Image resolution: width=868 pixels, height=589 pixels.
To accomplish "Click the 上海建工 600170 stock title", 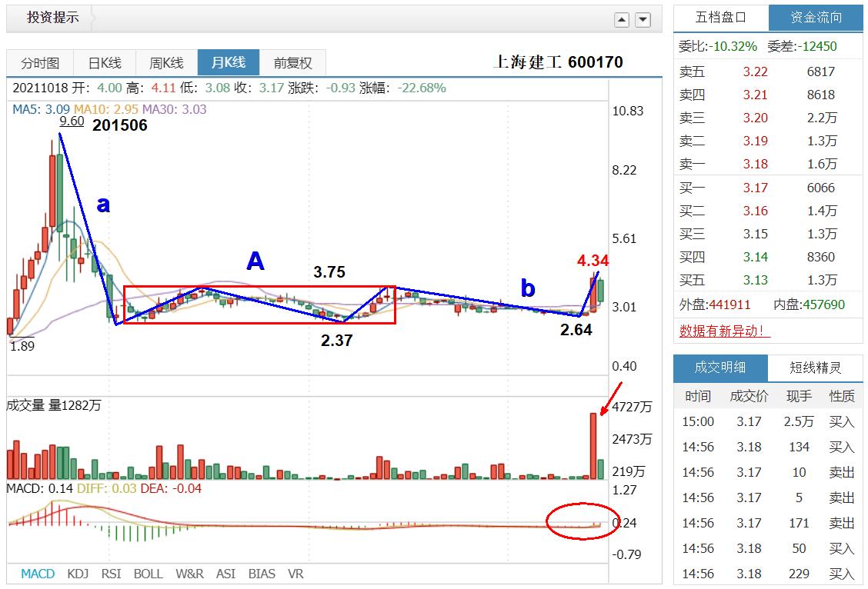I will 558,62.
